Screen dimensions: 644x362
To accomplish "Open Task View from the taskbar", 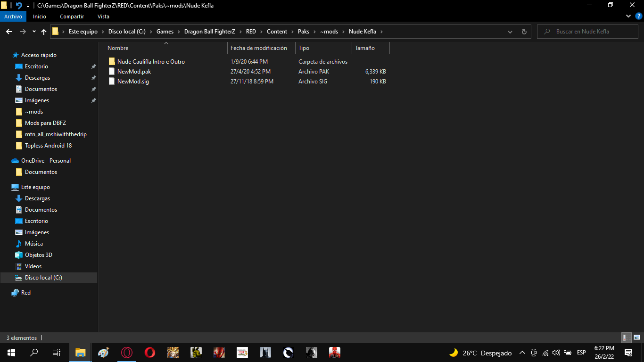I will click(x=56, y=352).
